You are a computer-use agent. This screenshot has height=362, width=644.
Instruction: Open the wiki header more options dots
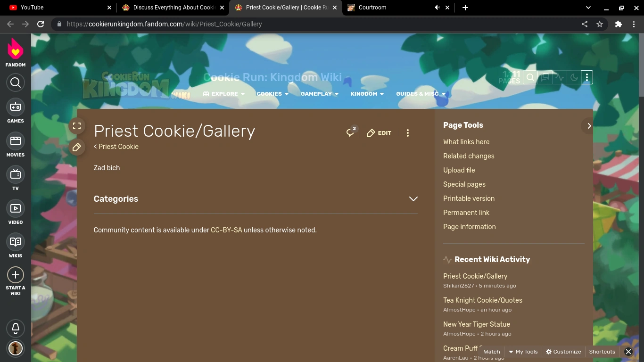point(587,77)
